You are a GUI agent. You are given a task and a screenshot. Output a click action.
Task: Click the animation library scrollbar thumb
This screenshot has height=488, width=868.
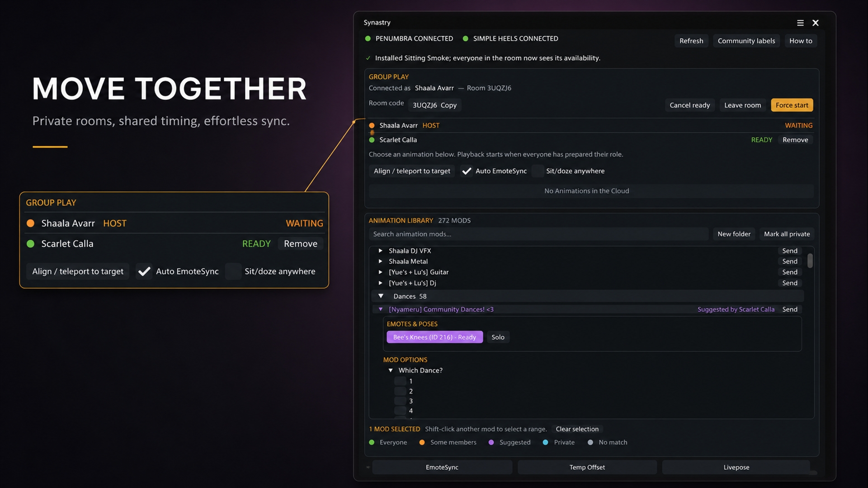[x=810, y=261]
